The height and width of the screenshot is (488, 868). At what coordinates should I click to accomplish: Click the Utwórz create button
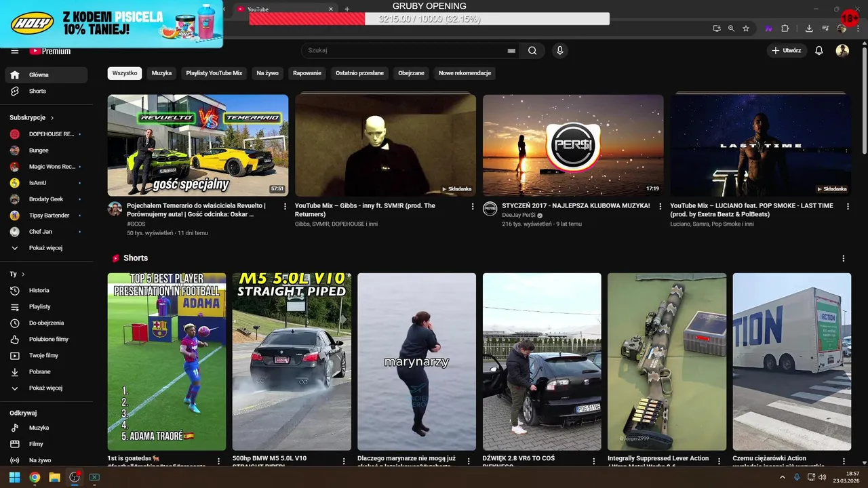tap(787, 51)
